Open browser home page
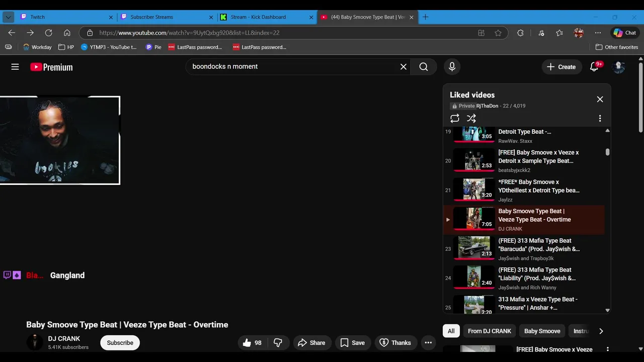The height and width of the screenshot is (362, 644). 67,33
